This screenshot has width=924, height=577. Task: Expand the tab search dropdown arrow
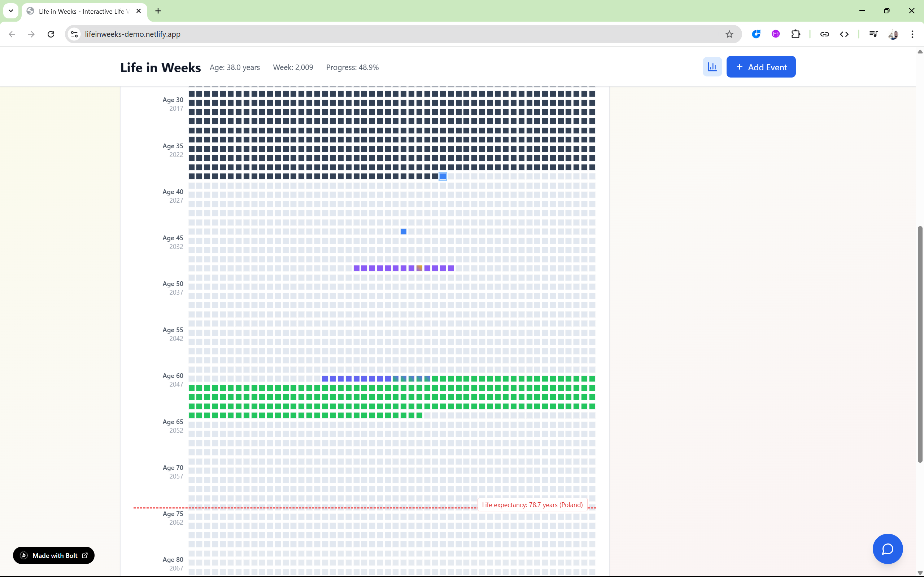(x=11, y=11)
